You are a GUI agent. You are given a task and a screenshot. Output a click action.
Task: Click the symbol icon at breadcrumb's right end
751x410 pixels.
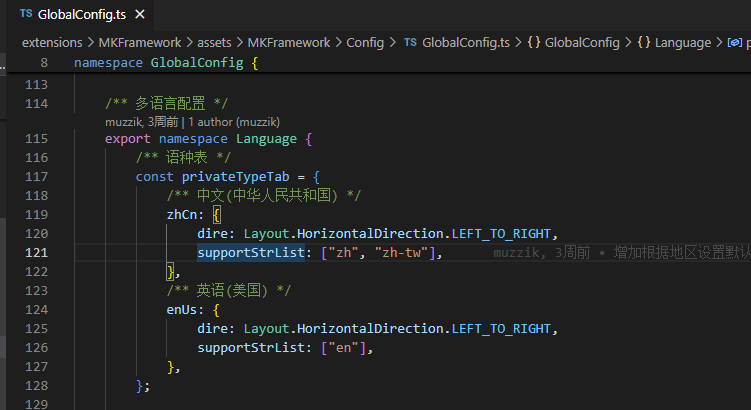[735, 42]
